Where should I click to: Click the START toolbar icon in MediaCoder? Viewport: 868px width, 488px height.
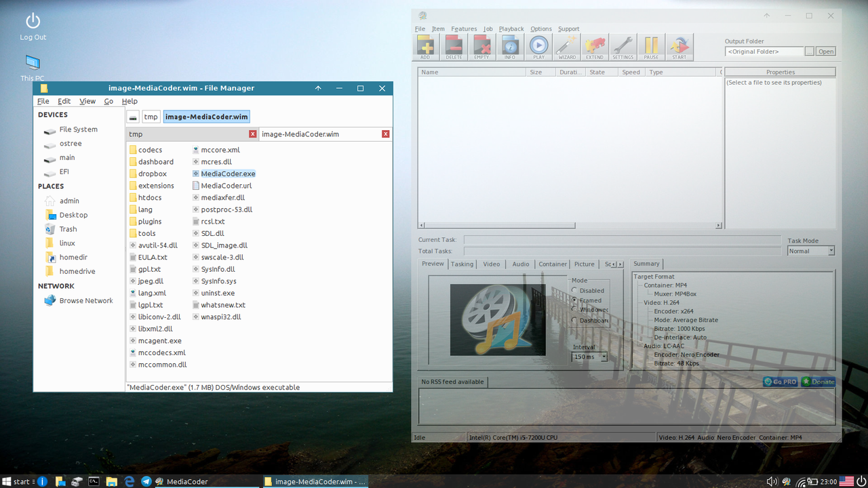679,47
